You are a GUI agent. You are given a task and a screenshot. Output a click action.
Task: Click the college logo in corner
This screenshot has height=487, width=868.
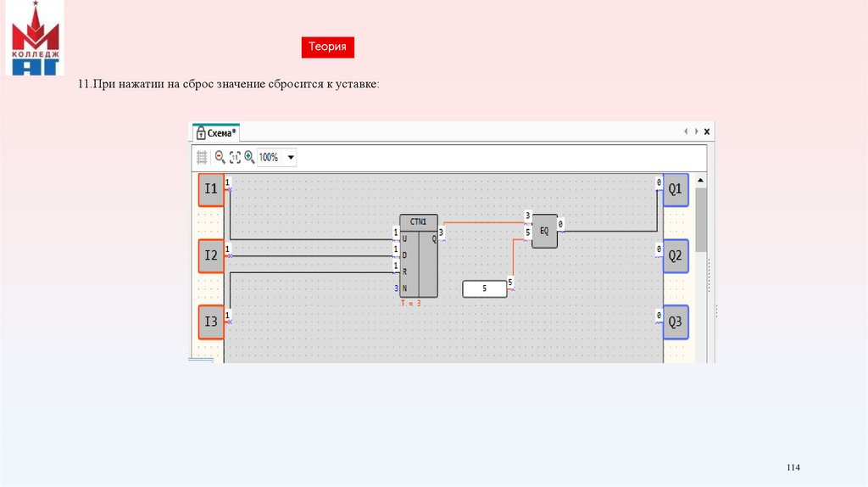[x=35, y=38]
